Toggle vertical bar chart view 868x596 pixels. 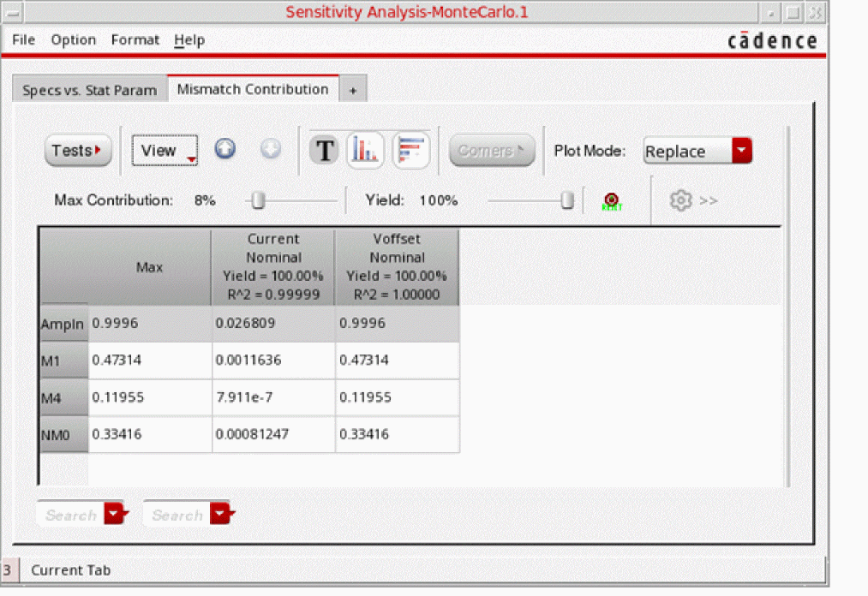[x=365, y=151]
